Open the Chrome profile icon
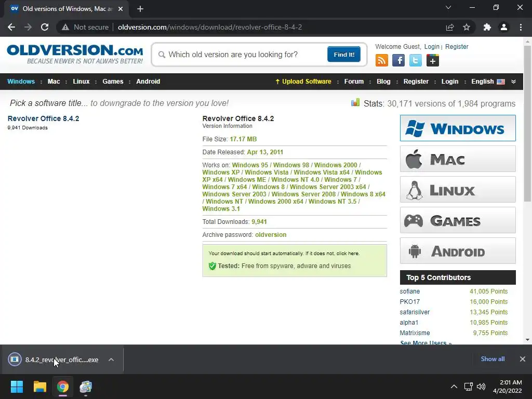This screenshot has width=532, height=399. click(504, 27)
